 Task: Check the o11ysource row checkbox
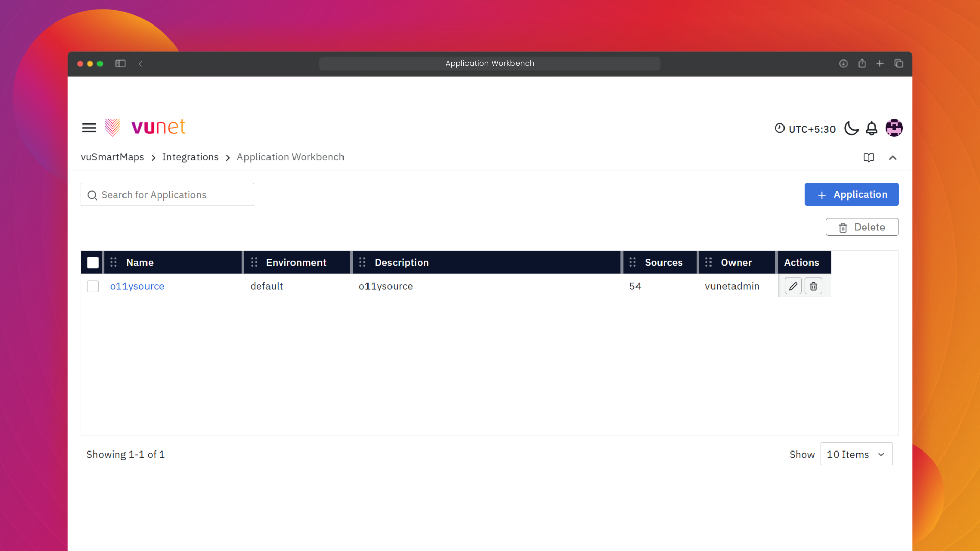coord(93,286)
